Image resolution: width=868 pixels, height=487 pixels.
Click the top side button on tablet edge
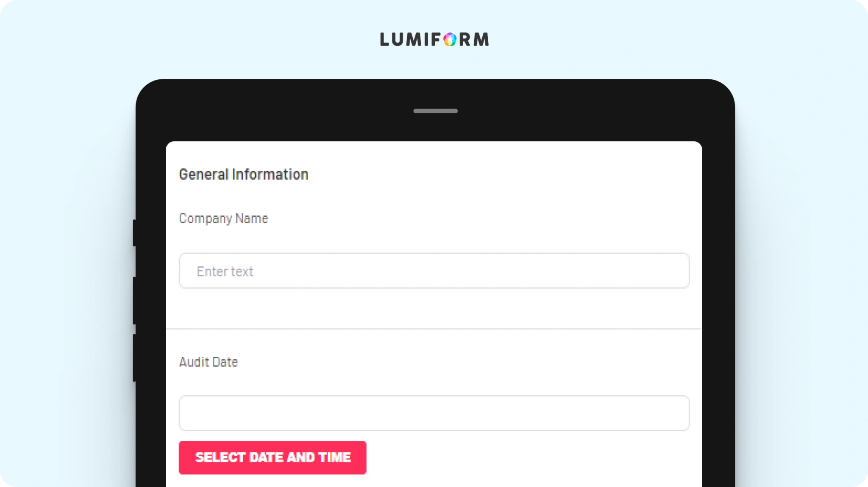pos(134,233)
